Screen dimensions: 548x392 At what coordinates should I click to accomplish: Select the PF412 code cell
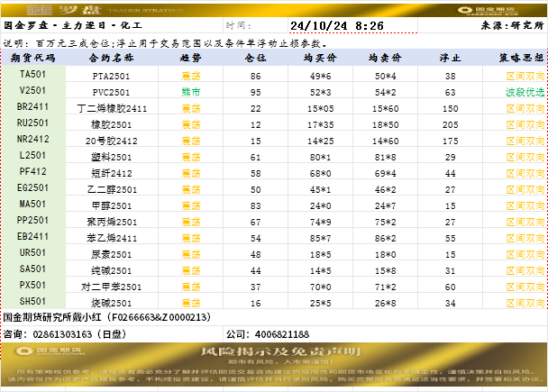click(32, 171)
